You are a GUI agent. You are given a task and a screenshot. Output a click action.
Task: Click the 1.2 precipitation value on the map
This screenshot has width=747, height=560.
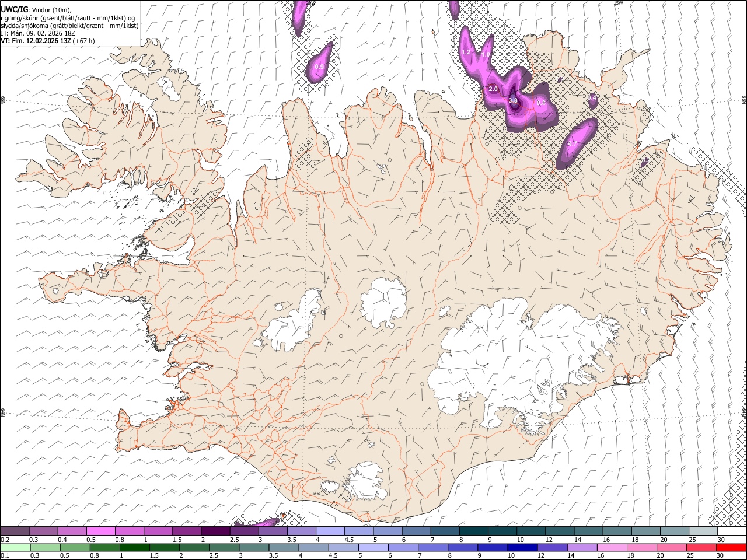[x=466, y=52]
